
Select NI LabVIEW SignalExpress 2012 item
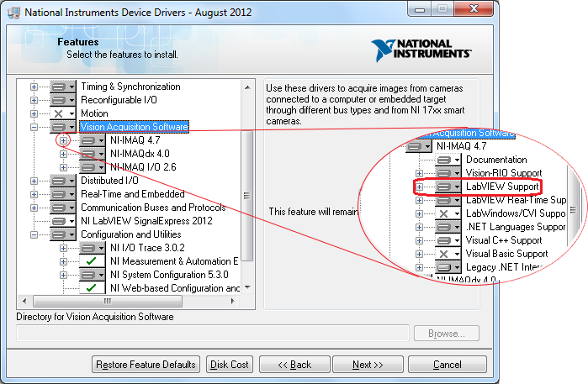point(146,221)
